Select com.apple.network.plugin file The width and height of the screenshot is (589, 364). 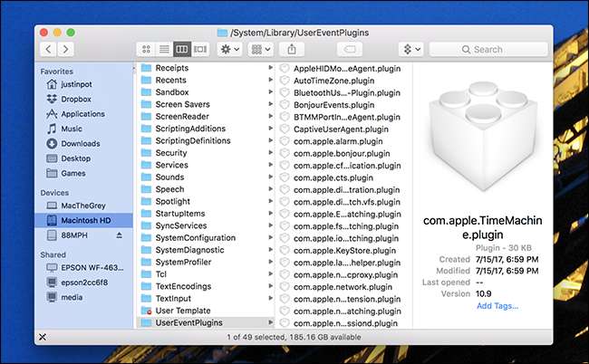click(343, 287)
